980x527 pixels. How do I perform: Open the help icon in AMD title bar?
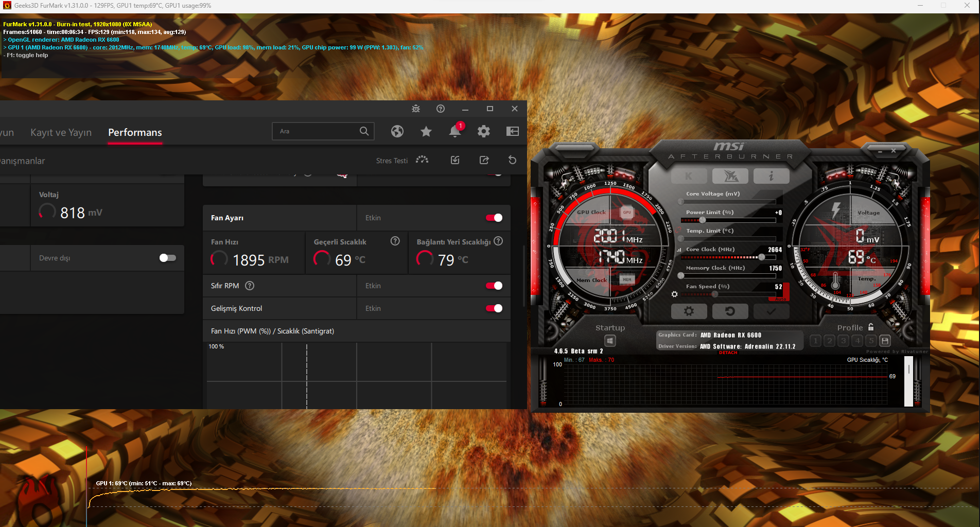pos(441,109)
